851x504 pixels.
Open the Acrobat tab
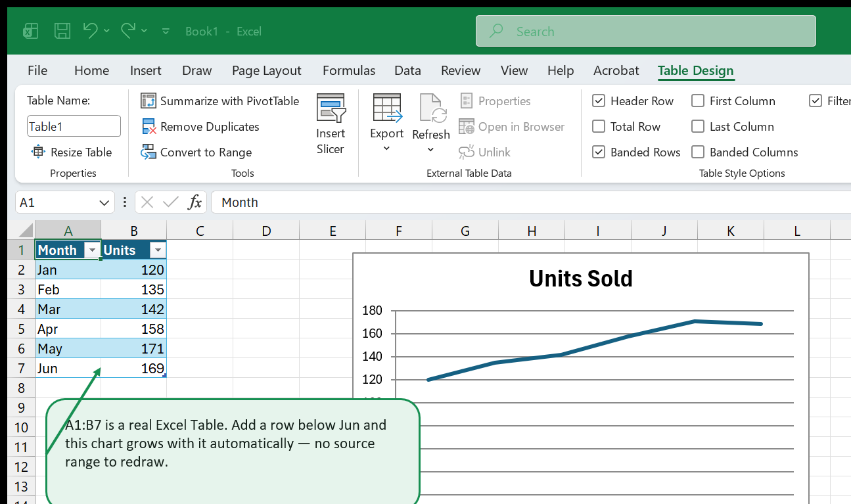[x=616, y=70]
